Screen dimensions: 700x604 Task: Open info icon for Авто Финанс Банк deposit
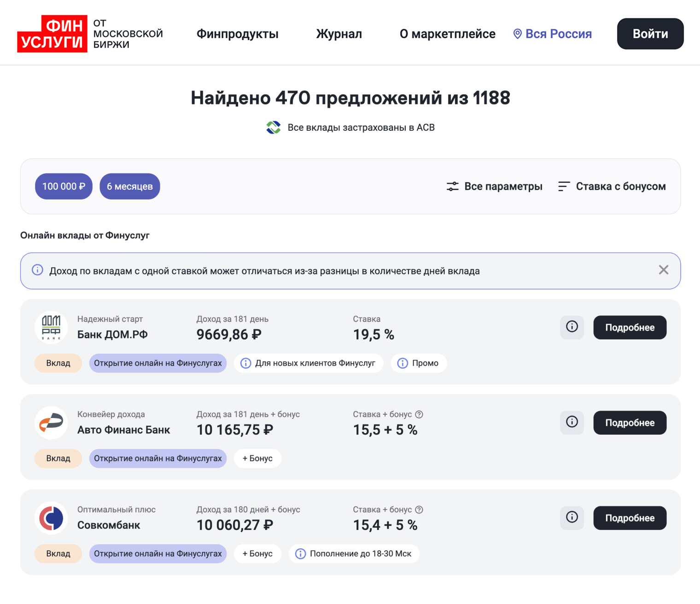(x=572, y=422)
